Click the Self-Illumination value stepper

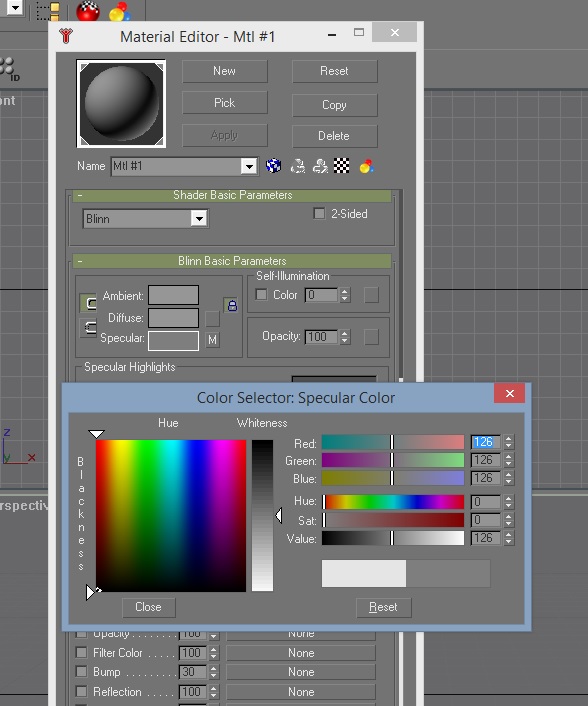345,295
